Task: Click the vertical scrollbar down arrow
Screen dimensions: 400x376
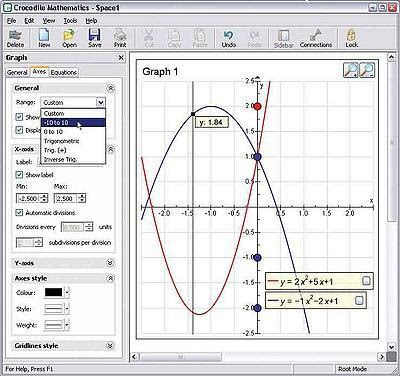Action: coord(392,347)
